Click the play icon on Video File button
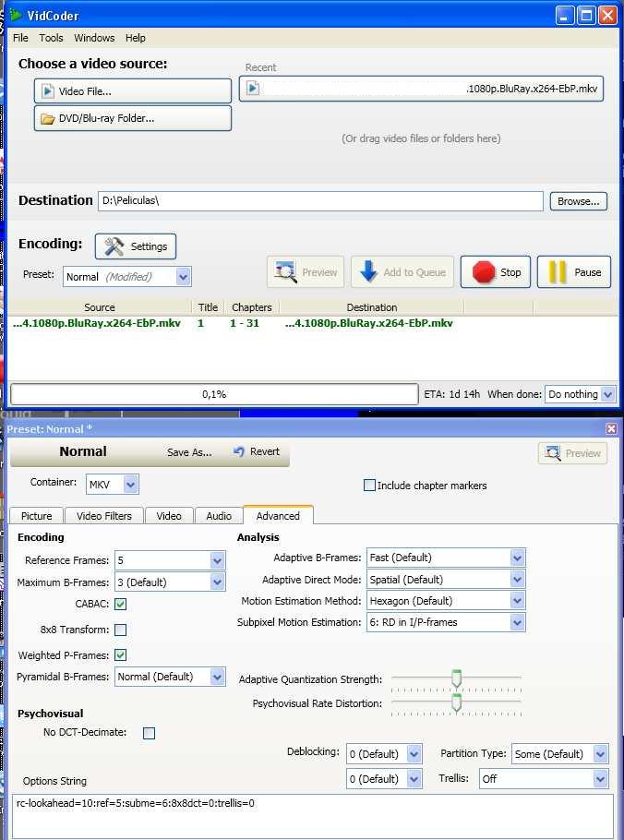 click(x=48, y=91)
